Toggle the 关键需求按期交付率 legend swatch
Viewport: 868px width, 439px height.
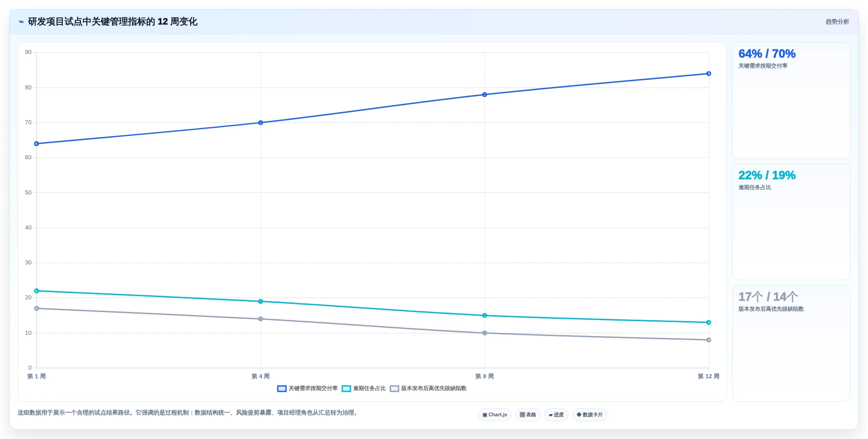282,389
